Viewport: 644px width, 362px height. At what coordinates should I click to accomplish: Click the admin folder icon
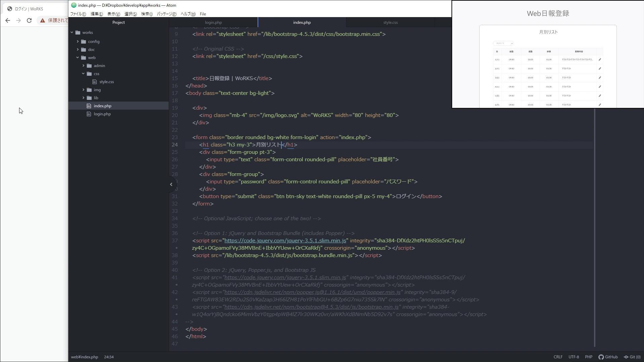click(x=89, y=66)
